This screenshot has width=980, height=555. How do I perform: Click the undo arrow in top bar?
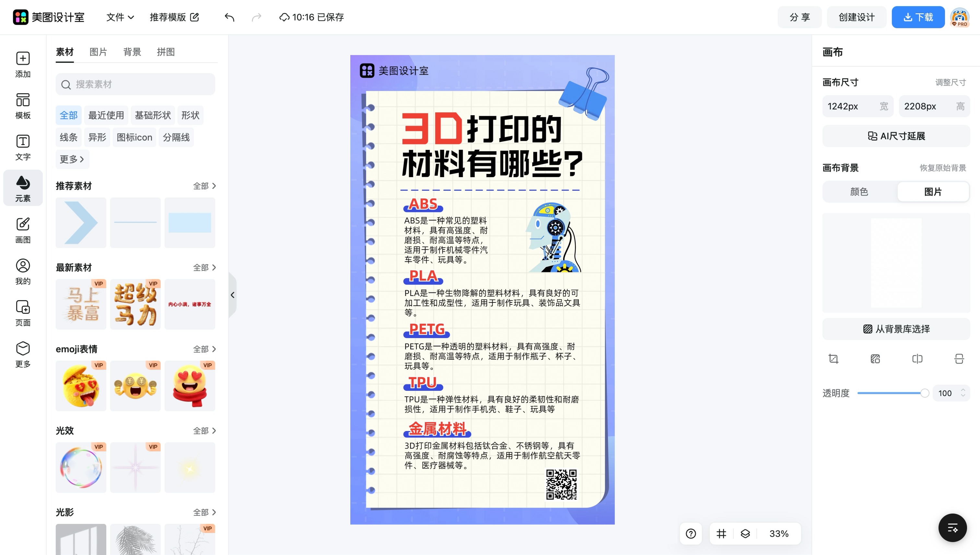point(229,17)
